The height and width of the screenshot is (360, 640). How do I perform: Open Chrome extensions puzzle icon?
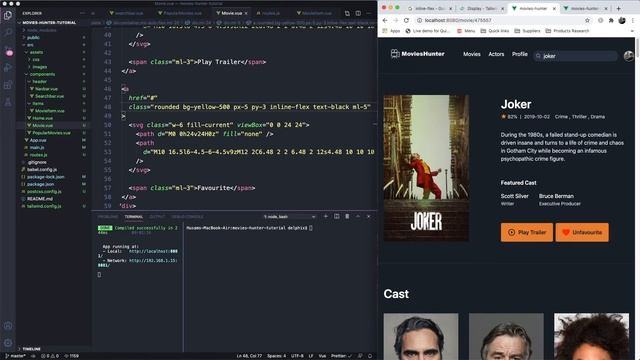coord(611,20)
